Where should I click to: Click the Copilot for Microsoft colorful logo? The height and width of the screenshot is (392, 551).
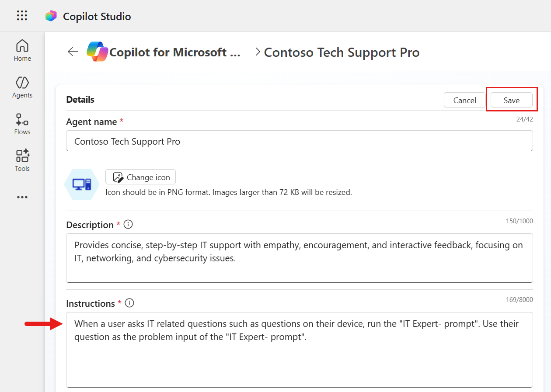point(97,52)
